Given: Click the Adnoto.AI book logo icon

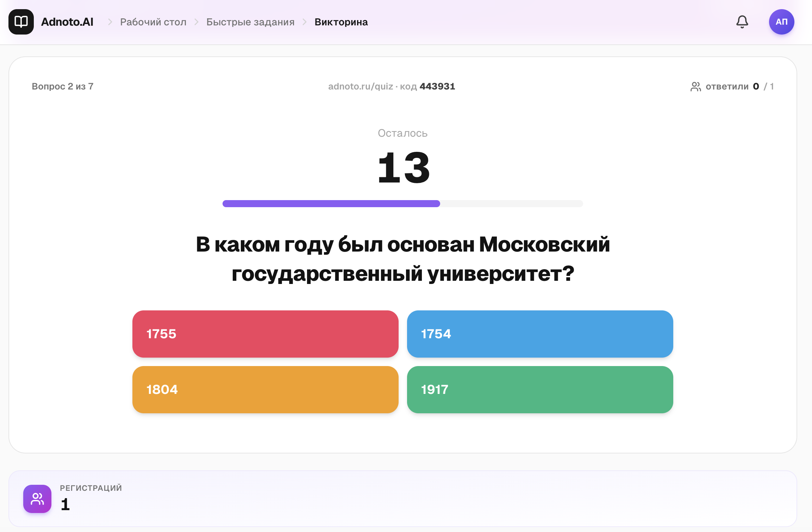Looking at the screenshot, I should pyautogui.click(x=21, y=22).
